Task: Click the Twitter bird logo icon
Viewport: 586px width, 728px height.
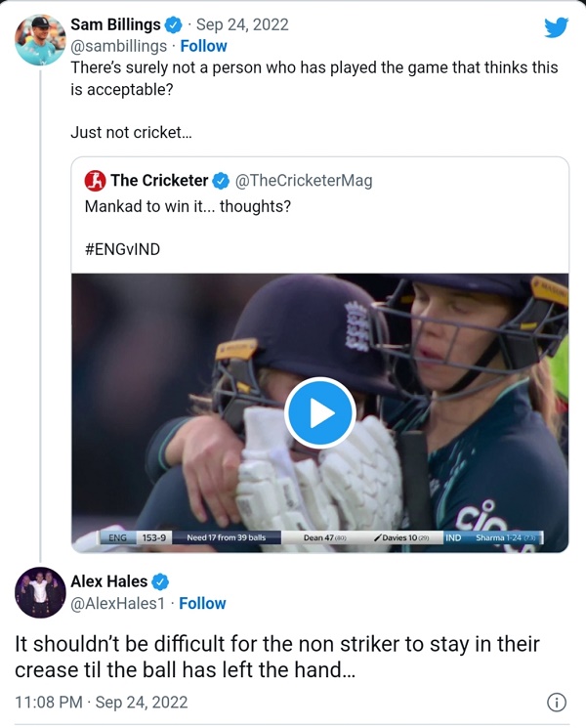Action: 557,27
